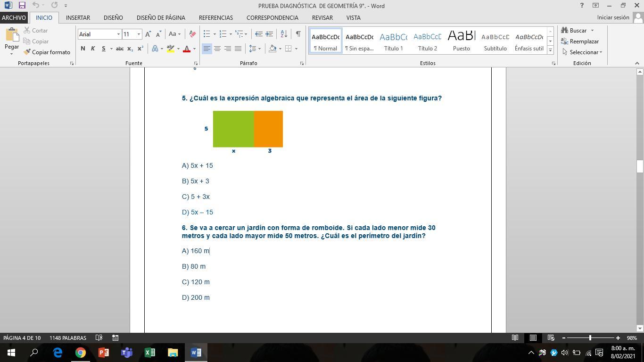Click the Reemplazar button
Screen dimensions: 644x362
coord(580,41)
